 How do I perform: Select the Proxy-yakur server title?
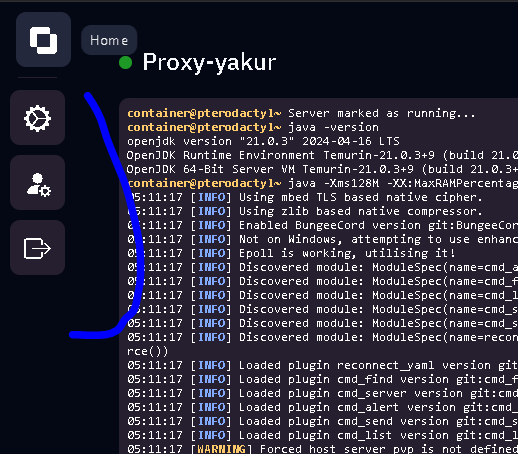(209, 62)
